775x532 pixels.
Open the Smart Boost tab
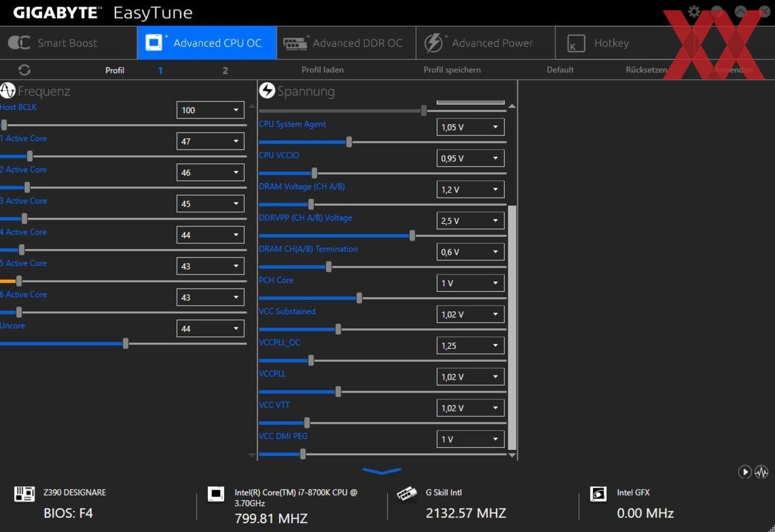68,43
